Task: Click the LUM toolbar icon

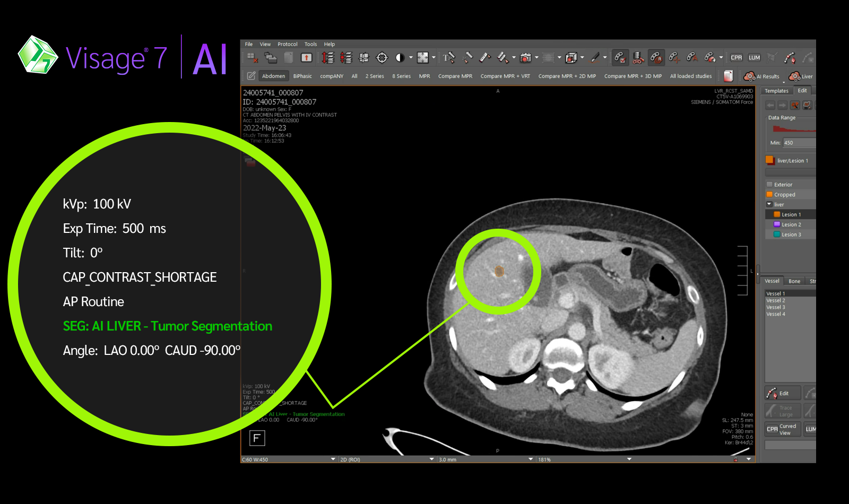Action: tap(754, 57)
